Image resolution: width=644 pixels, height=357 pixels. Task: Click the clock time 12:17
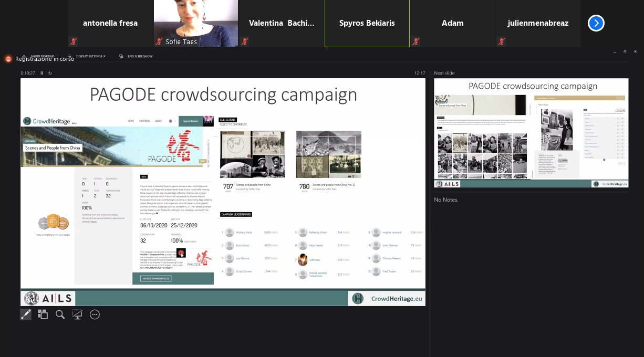(420, 73)
